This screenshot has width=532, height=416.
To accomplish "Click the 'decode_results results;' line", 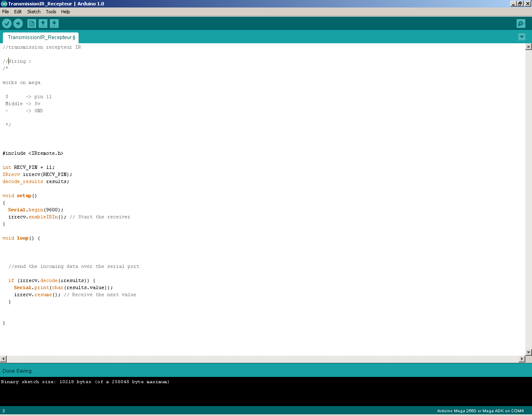I will point(36,181).
